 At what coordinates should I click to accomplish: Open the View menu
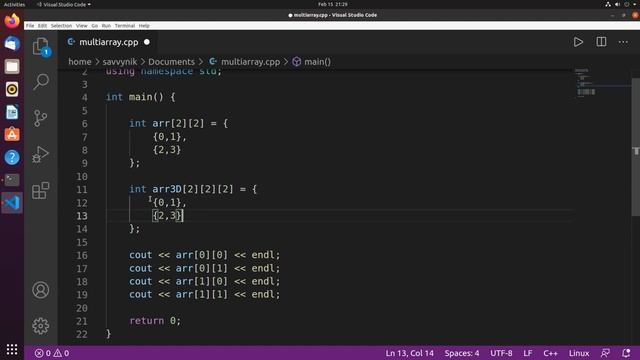click(82, 26)
